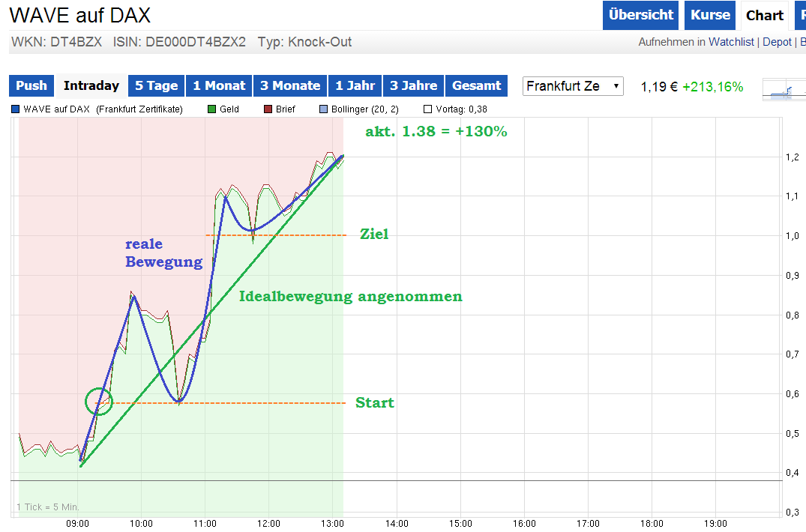Show the 3 Jahre chart range
Image resolution: width=806 pixels, height=532 pixels.
point(413,85)
